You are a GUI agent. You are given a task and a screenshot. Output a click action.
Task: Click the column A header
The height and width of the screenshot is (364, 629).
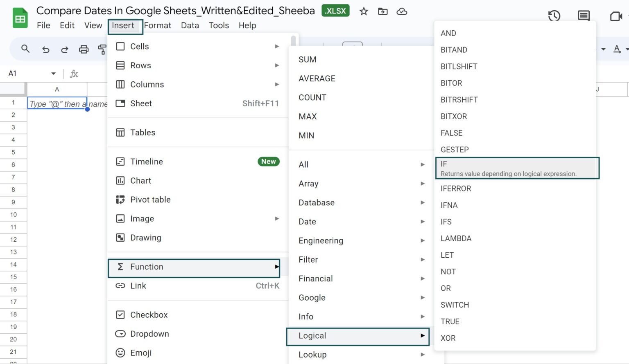click(x=57, y=89)
